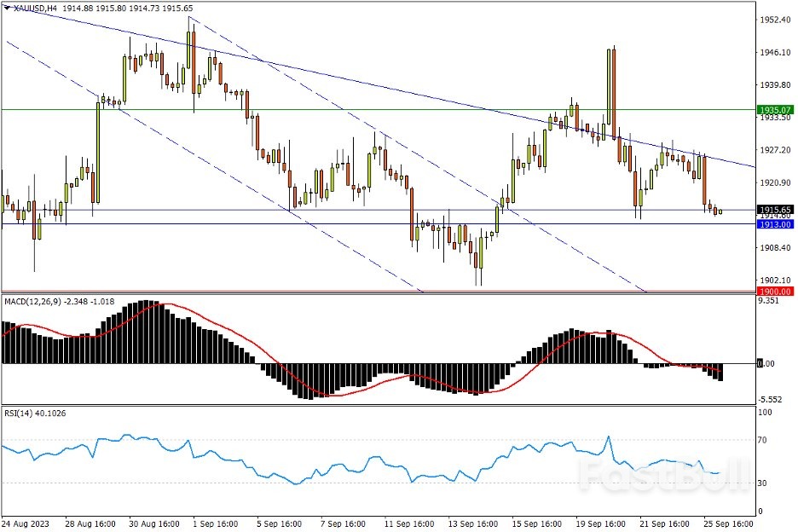Screen dimensions: 798x532
Task: Click the 1952.40 price axis label
Action: [x=774, y=20]
